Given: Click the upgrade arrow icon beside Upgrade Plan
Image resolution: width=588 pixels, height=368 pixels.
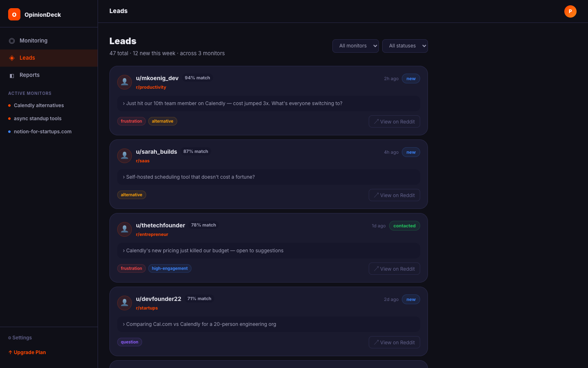Looking at the screenshot, I should tap(11, 352).
